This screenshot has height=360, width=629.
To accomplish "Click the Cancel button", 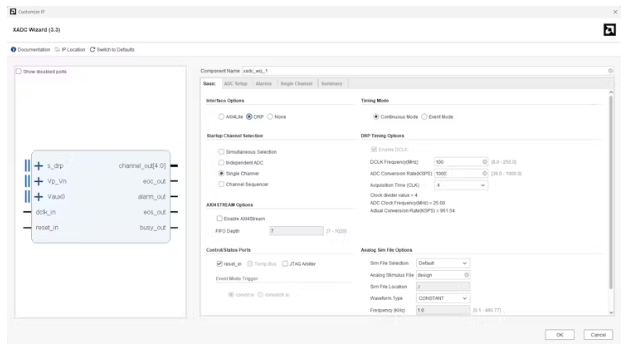I will [x=598, y=335].
